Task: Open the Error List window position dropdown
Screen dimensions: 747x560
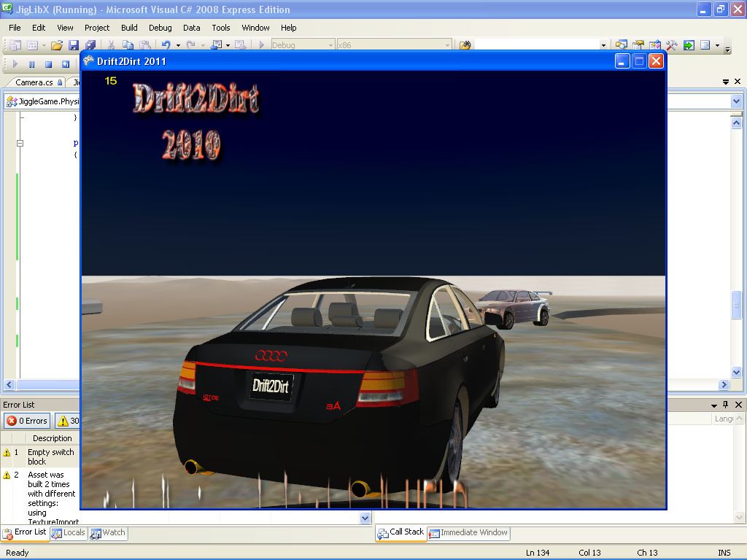Action: point(713,405)
